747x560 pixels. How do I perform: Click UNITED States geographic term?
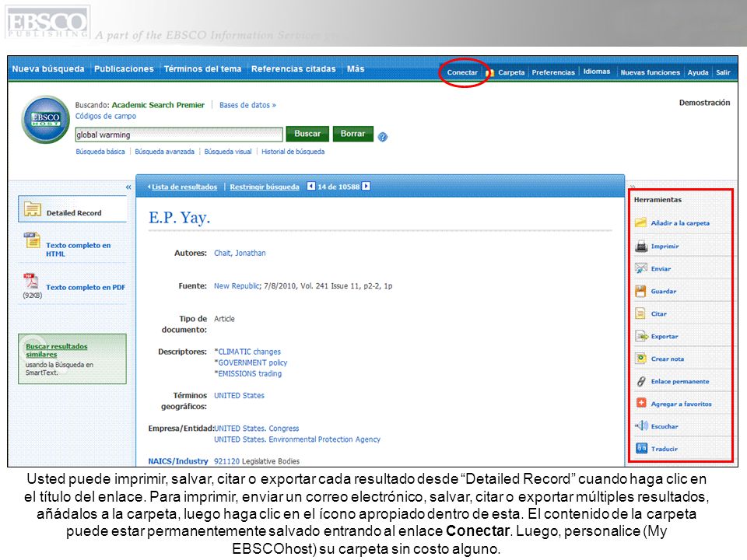(239, 395)
